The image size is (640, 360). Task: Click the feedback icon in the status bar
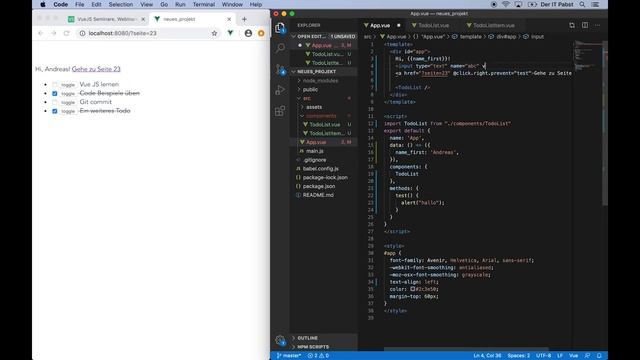587,356
